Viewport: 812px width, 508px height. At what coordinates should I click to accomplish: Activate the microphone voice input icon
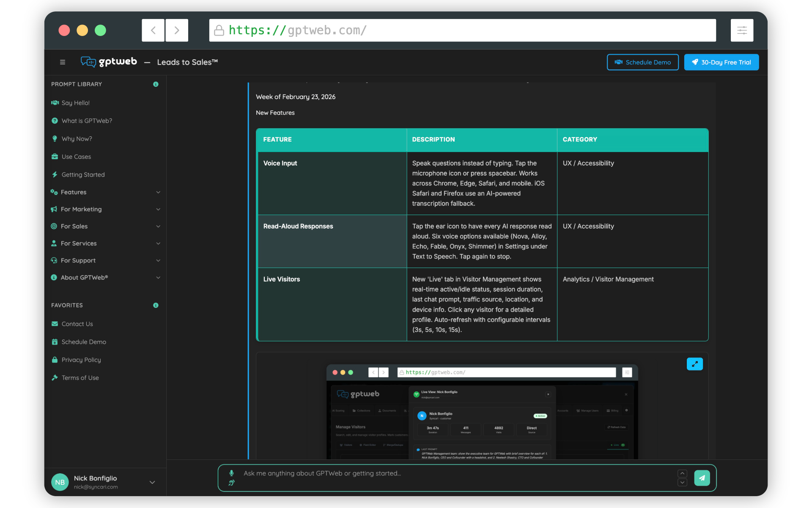tap(231, 473)
